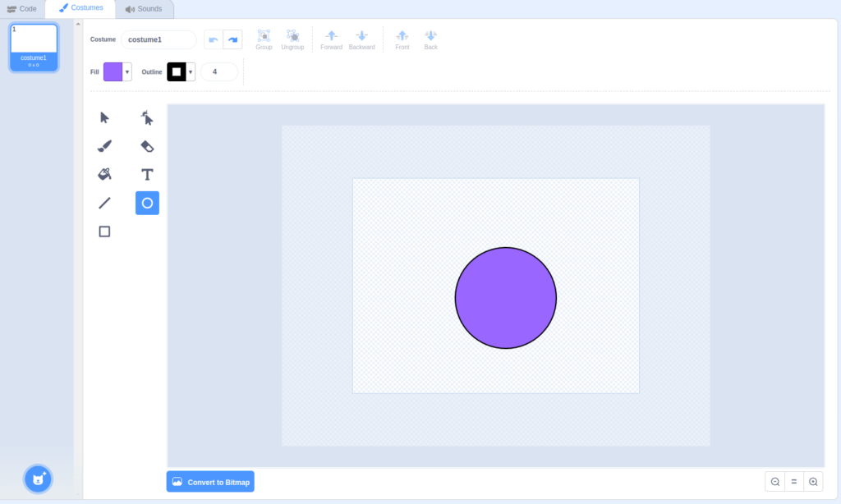The height and width of the screenshot is (504, 841).
Task: Click the costume name input field
Action: click(x=159, y=39)
